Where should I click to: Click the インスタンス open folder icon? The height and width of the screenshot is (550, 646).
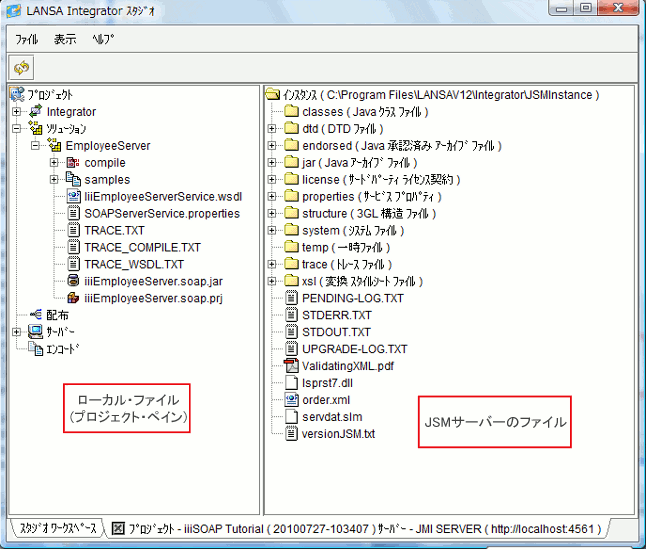tap(273, 94)
